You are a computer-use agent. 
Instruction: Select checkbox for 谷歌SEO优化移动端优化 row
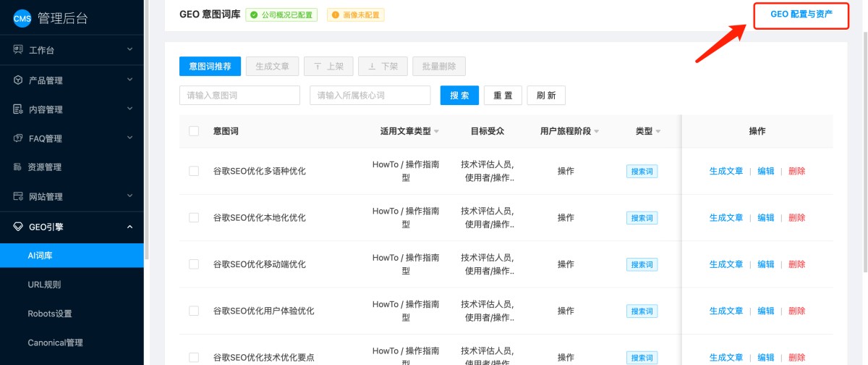(194, 264)
